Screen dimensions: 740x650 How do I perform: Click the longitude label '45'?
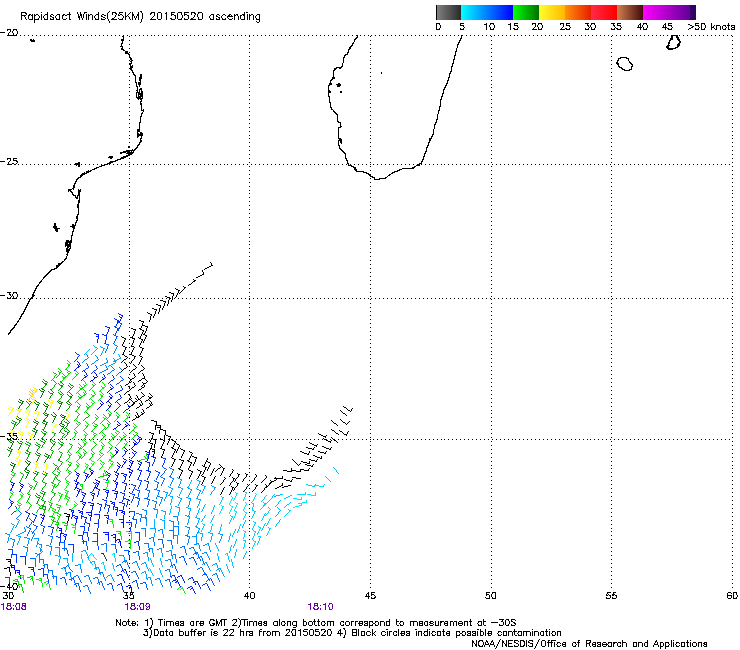tap(370, 596)
